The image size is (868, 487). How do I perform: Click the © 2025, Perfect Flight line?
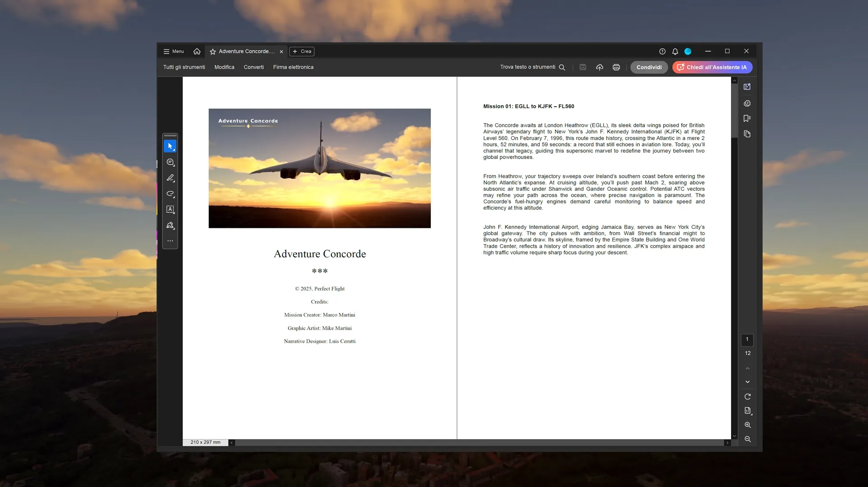pos(320,289)
